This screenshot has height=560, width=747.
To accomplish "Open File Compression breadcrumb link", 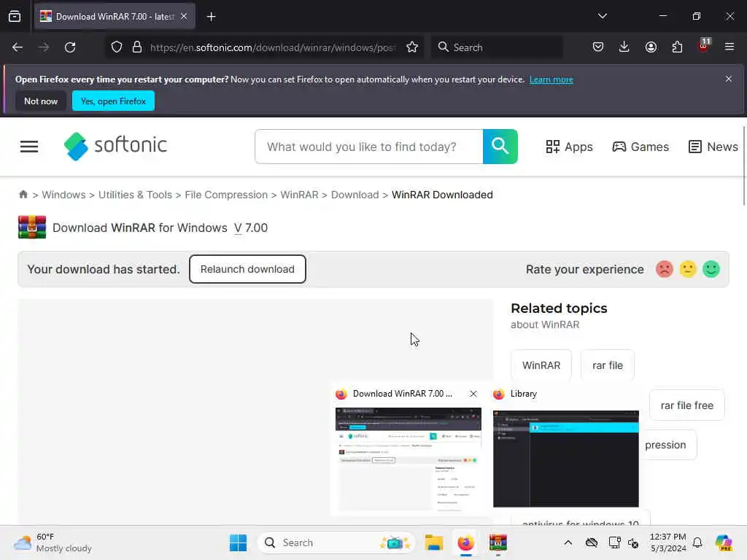I will pos(226,195).
